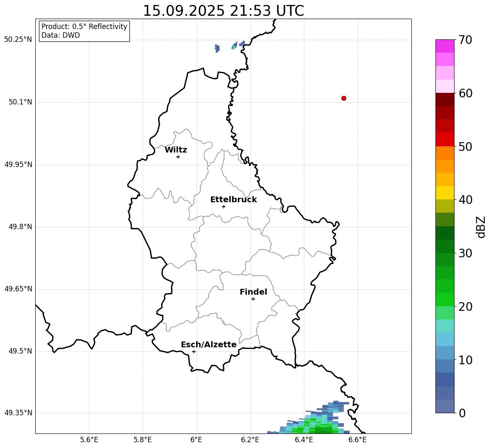Click the 10 tick label on colorbar
Image resolution: width=491 pixels, height=448 pixels.
tap(465, 360)
